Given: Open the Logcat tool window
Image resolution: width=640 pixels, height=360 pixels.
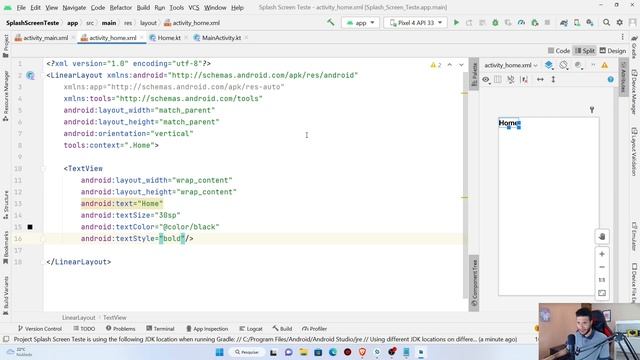Looking at the screenshot, I should coord(251,329).
